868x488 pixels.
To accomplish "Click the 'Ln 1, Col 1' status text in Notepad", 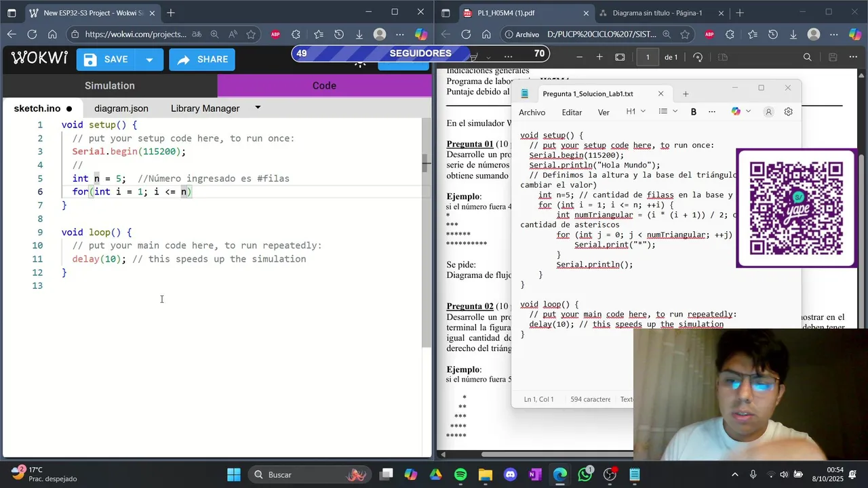I will pyautogui.click(x=538, y=399).
